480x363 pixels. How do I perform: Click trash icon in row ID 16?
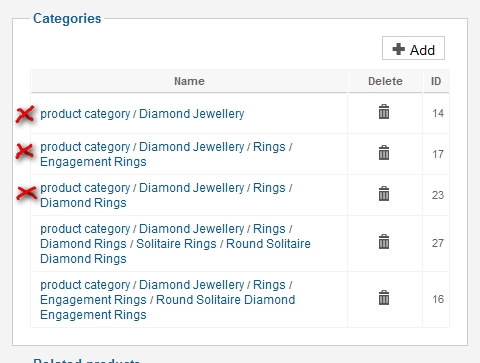click(x=384, y=298)
